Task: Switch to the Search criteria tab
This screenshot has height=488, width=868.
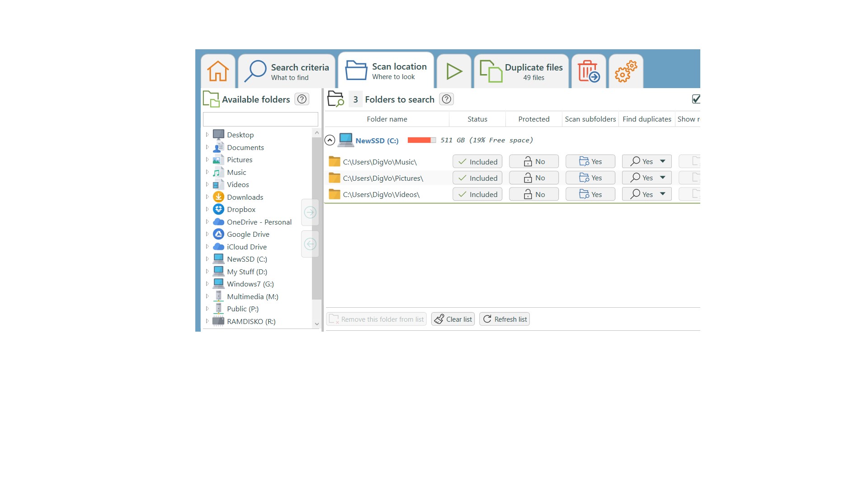Action: tap(287, 71)
